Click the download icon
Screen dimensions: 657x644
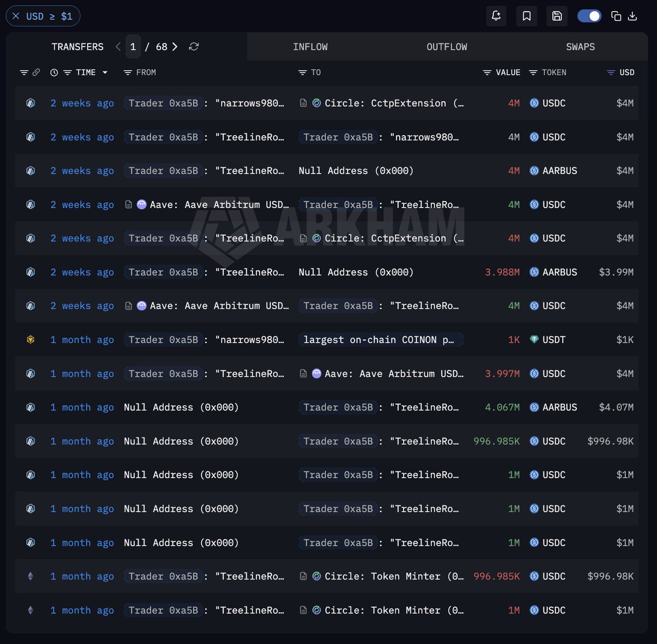[632, 16]
